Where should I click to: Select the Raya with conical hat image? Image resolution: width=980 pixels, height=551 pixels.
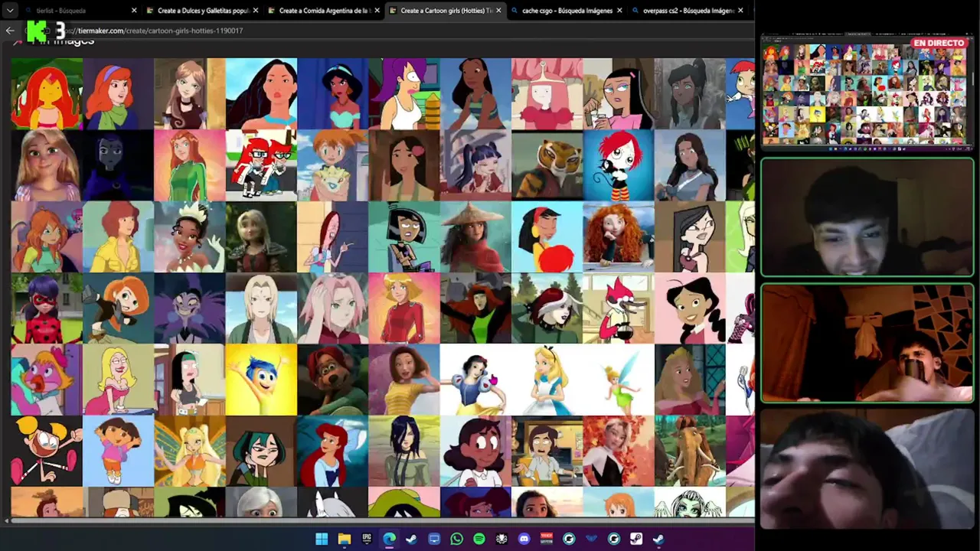475,237
